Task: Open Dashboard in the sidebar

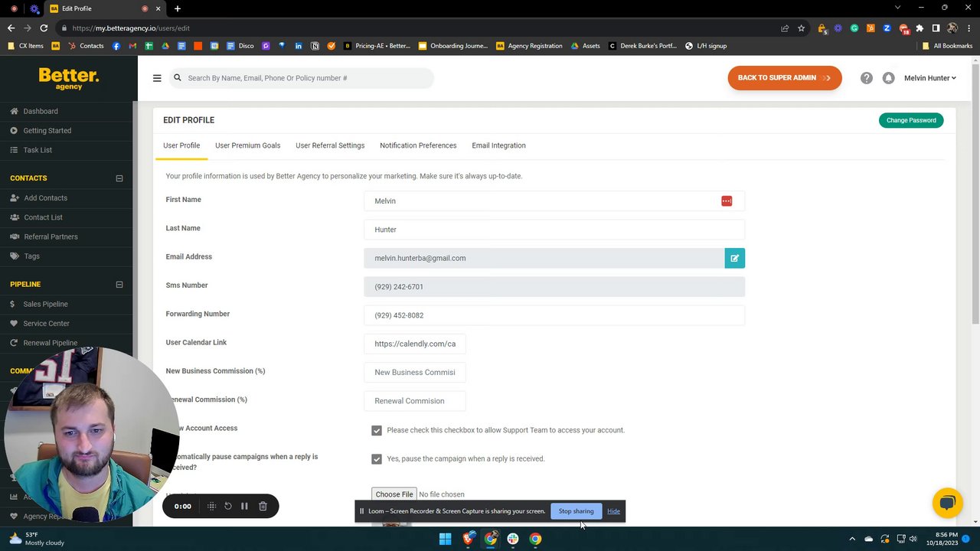Action: [41, 111]
